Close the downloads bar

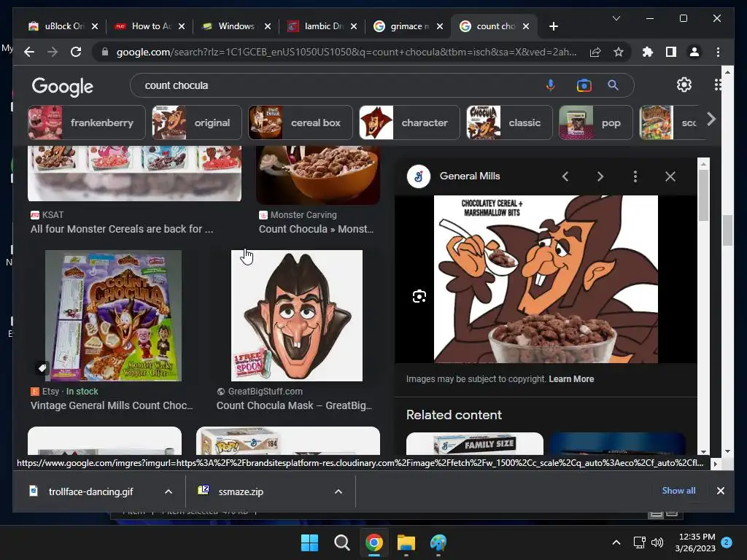(720, 491)
